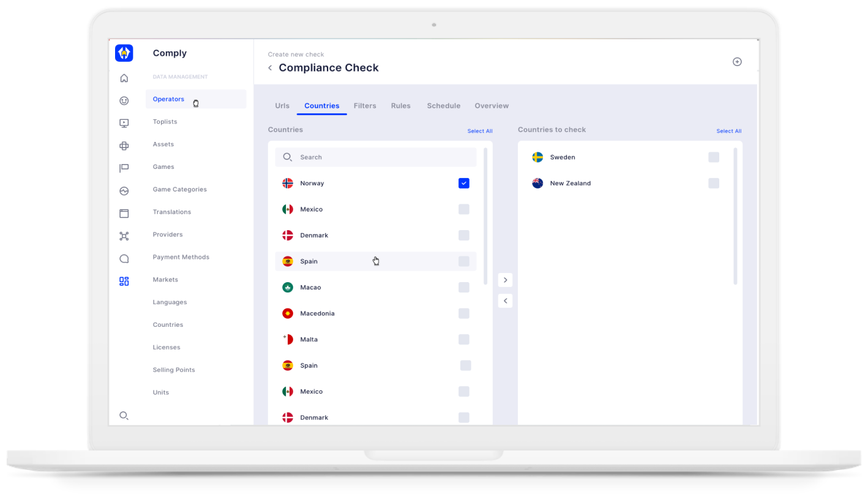Click the window layout sidebar icon
Viewport: 868px width, 500px height.
(x=124, y=214)
